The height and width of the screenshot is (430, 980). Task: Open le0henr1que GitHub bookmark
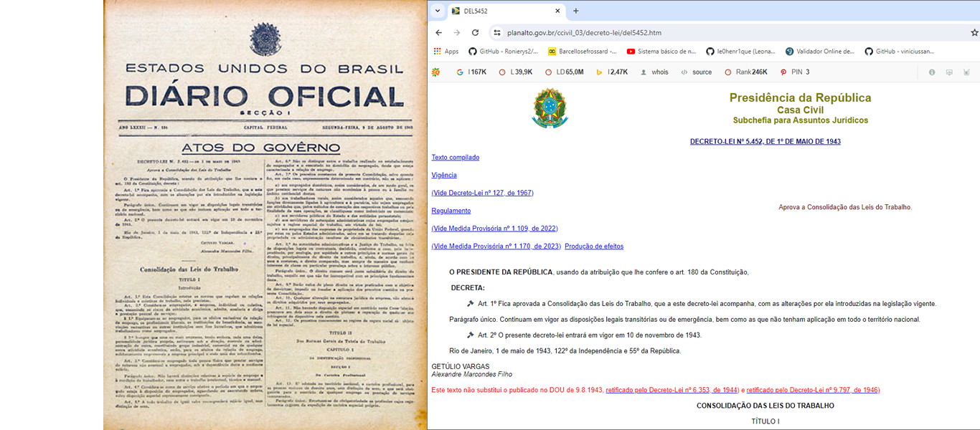(x=740, y=52)
